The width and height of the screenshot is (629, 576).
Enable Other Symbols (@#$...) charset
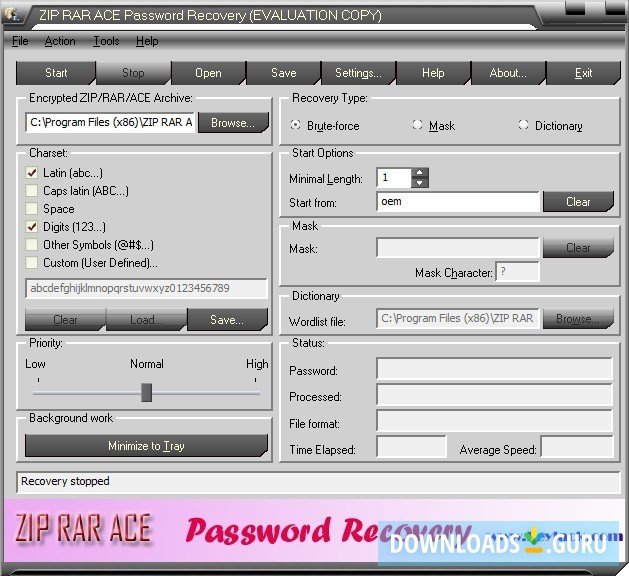coord(32,245)
